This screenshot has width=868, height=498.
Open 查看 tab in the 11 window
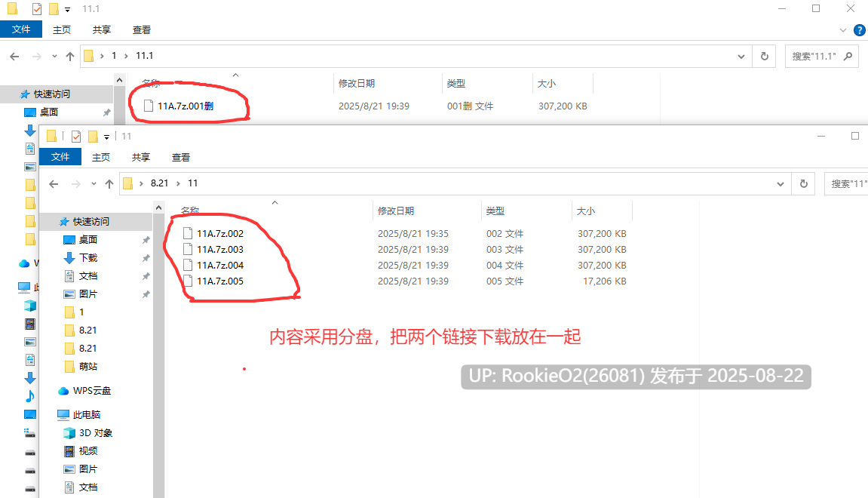click(180, 157)
